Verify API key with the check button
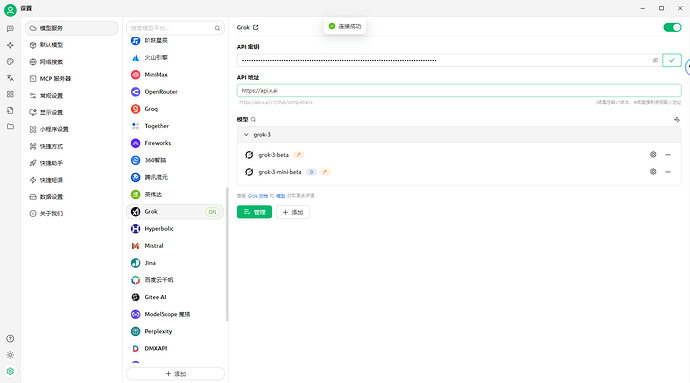Image resolution: width=690 pixels, height=383 pixels. [x=672, y=60]
